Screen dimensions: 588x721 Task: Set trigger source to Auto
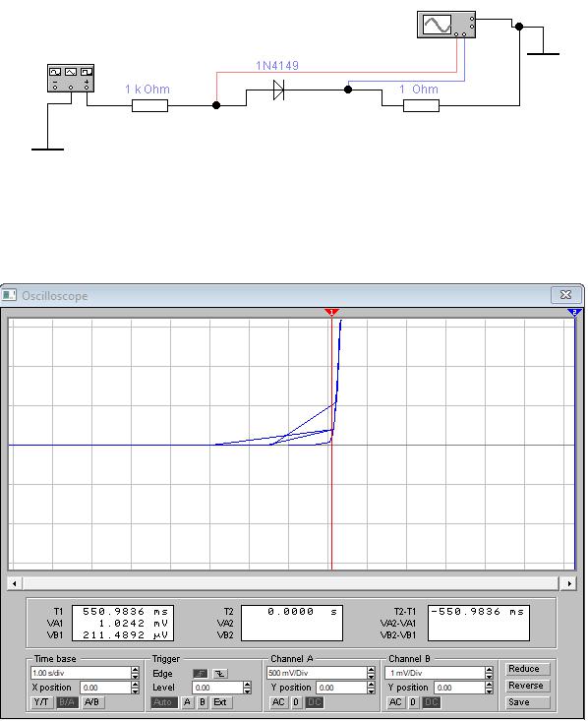tap(164, 702)
